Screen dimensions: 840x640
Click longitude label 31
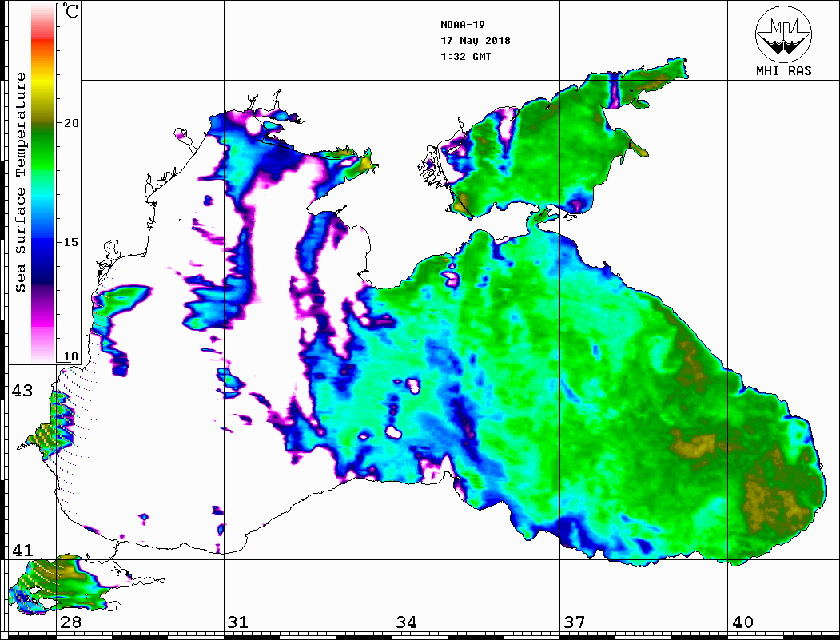238,622
